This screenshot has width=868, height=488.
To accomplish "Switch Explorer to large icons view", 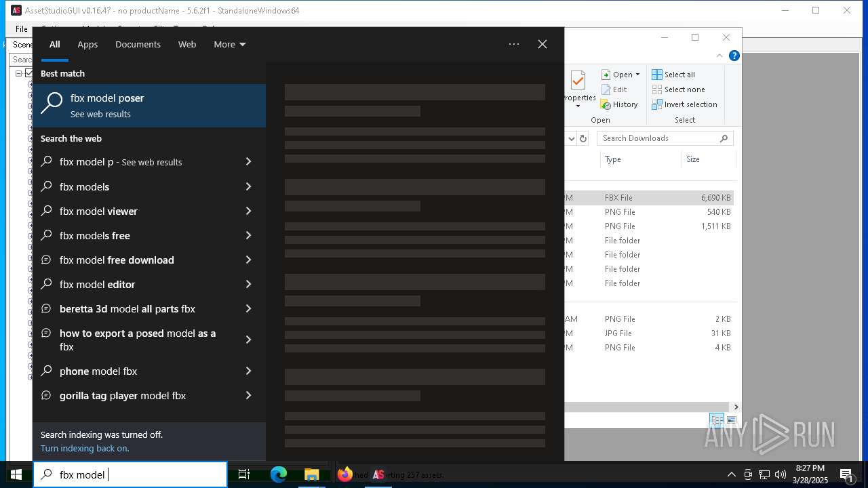I will tap(731, 420).
